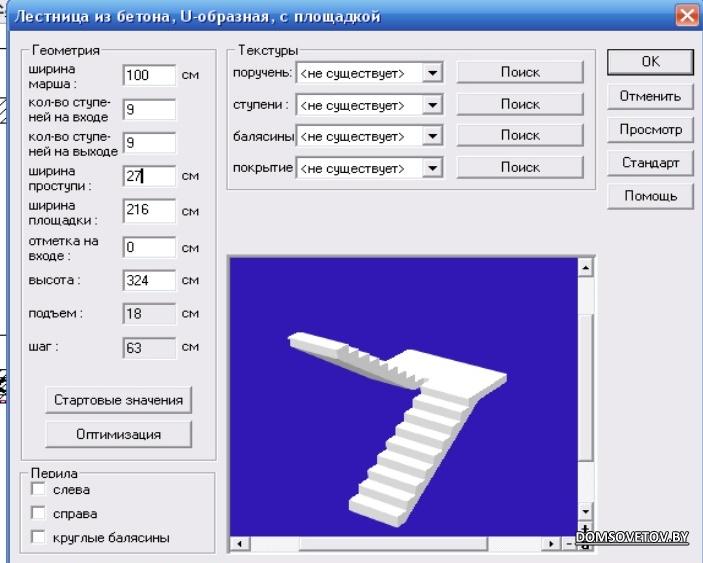This screenshot has height=563, width=703.
Task: Click preview scroll down arrow
Action: tap(586, 511)
